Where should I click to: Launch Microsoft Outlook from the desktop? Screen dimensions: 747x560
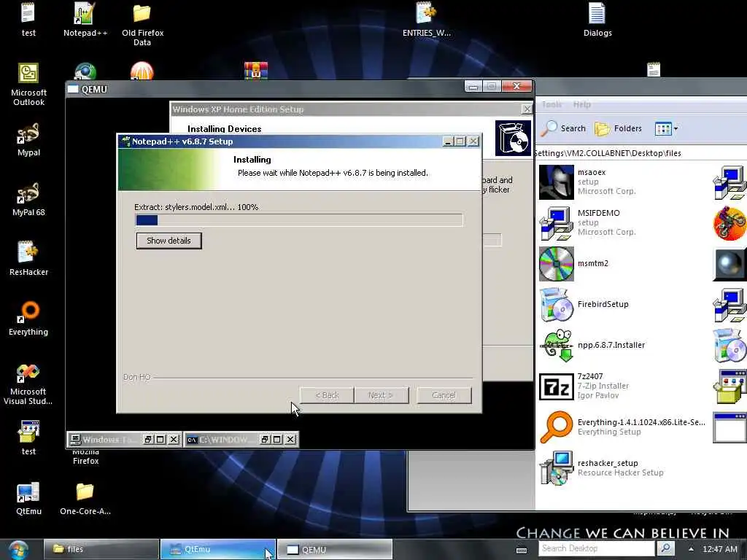click(28, 84)
